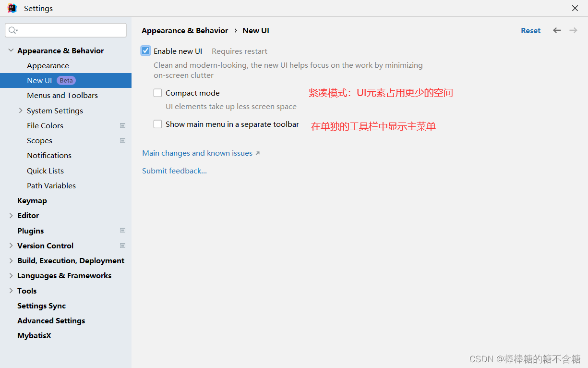Click the project-level icon beside Version Control

click(x=122, y=245)
